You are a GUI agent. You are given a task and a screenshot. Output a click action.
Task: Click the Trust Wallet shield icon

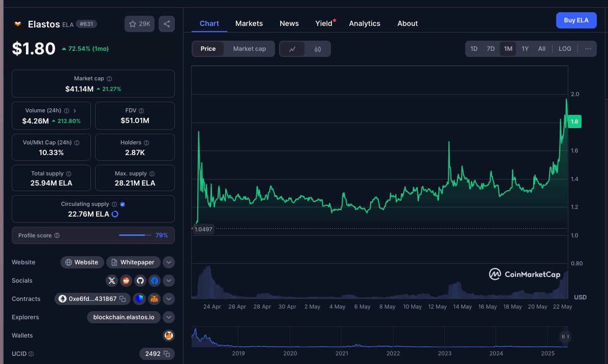pyautogui.click(x=140, y=299)
